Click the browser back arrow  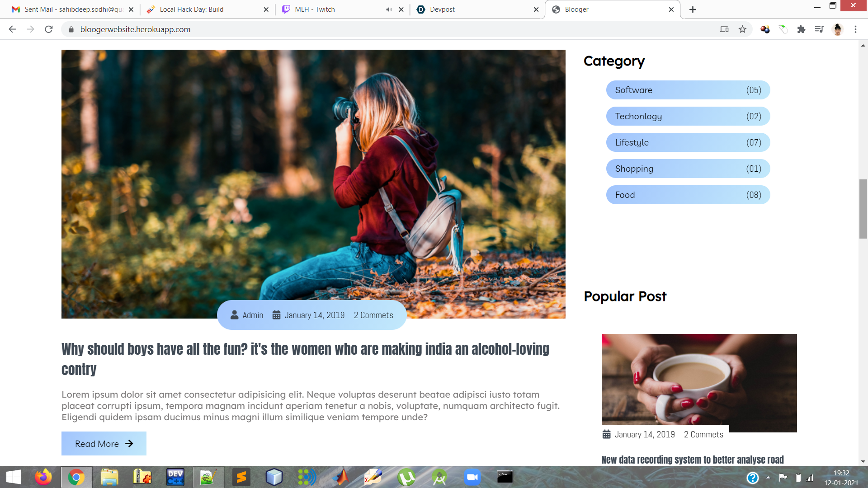[12, 29]
